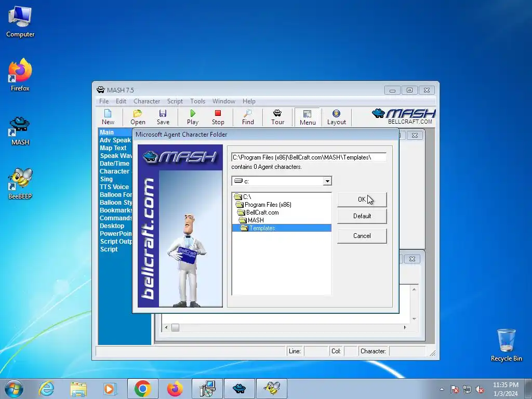Launch Google Chrome from the taskbar
The width and height of the screenshot is (532, 399).
click(142, 389)
